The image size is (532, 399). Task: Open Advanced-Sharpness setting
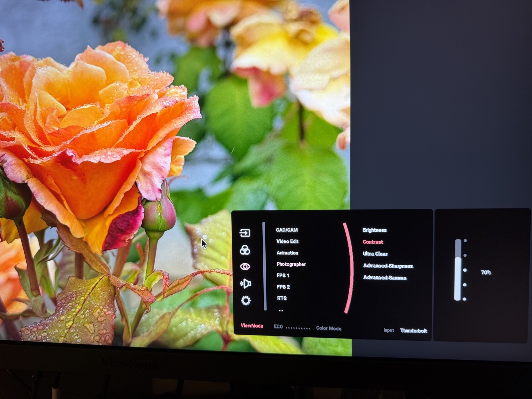click(x=388, y=266)
